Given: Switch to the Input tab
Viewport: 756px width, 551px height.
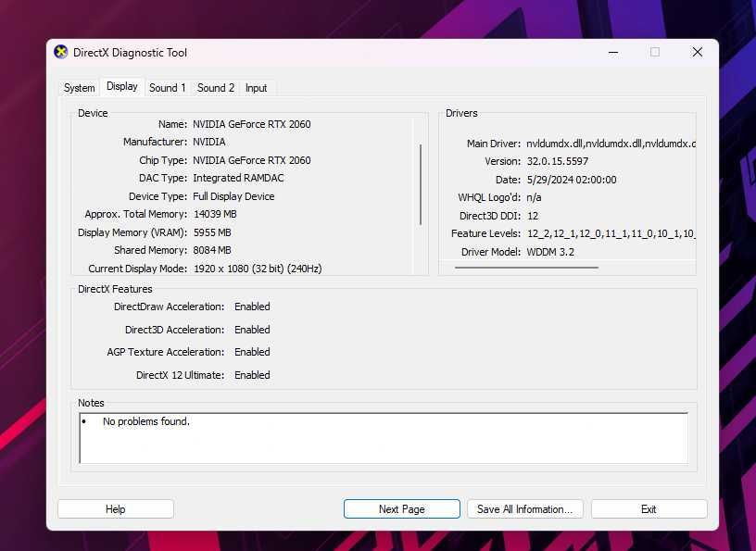Looking at the screenshot, I should point(256,88).
